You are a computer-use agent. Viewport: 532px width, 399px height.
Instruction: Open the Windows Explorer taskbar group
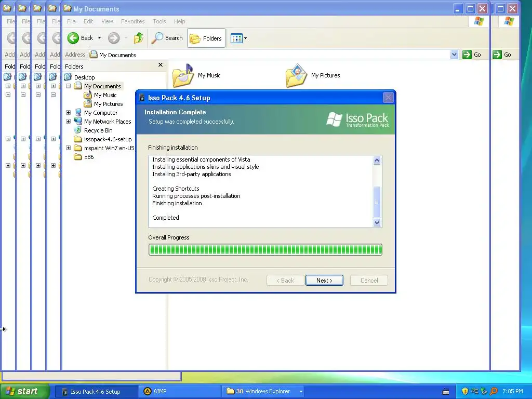pos(263,392)
